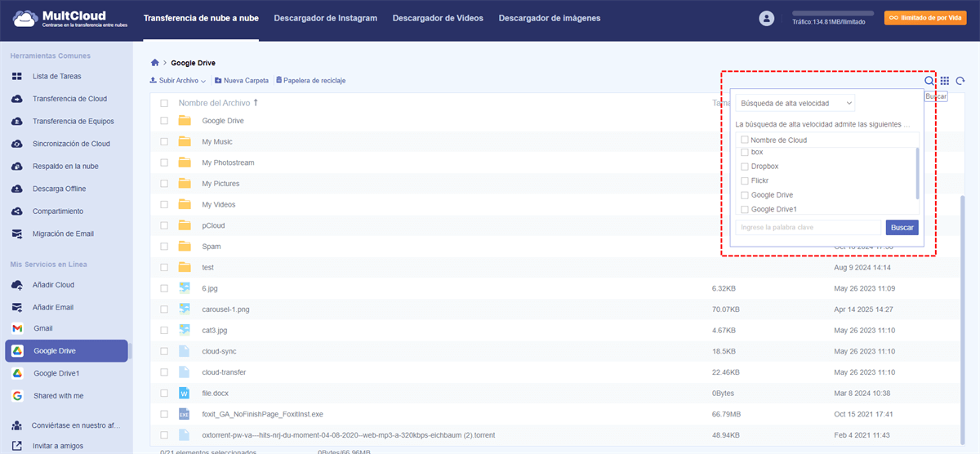Screen dimensions: 980x454
Task: Click the refresh icon
Action: pos(961,81)
